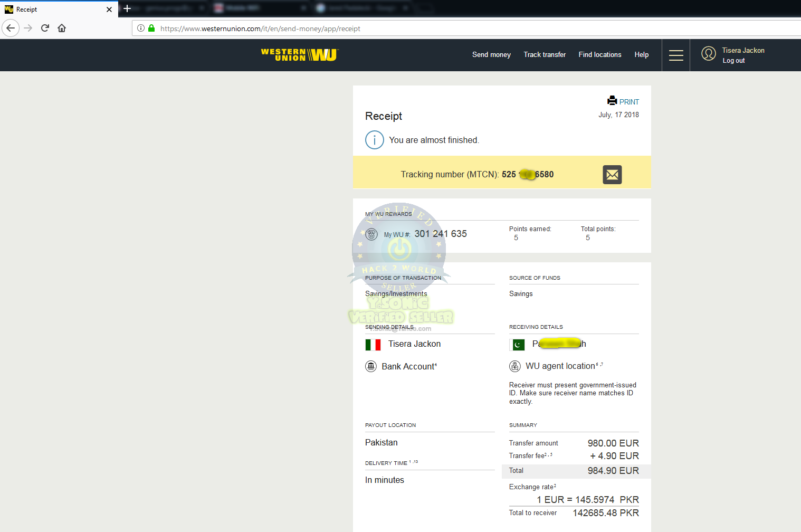Click the Italy flag beside Tisera Jackon
The image size is (801, 532).
point(373,345)
